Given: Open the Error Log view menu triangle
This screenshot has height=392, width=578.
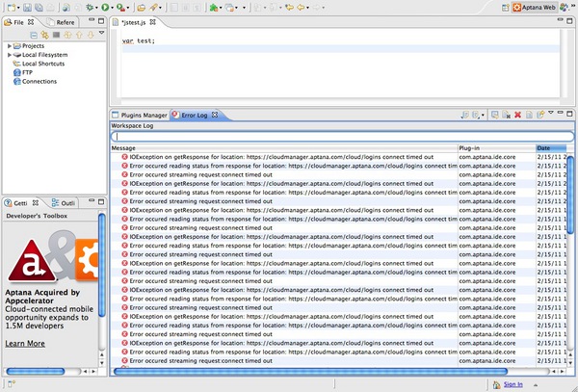Looking at the screenshot, I should point(551,113).
